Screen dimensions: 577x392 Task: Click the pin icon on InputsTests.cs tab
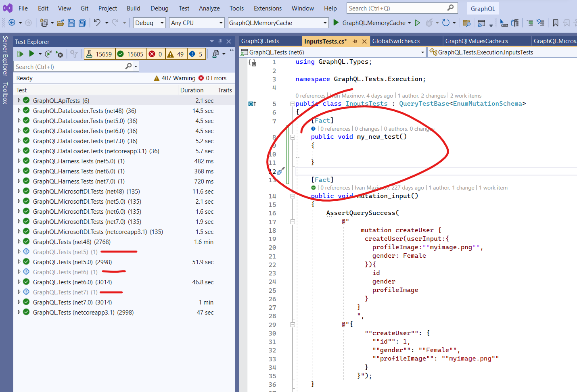[x=355, y=41]
